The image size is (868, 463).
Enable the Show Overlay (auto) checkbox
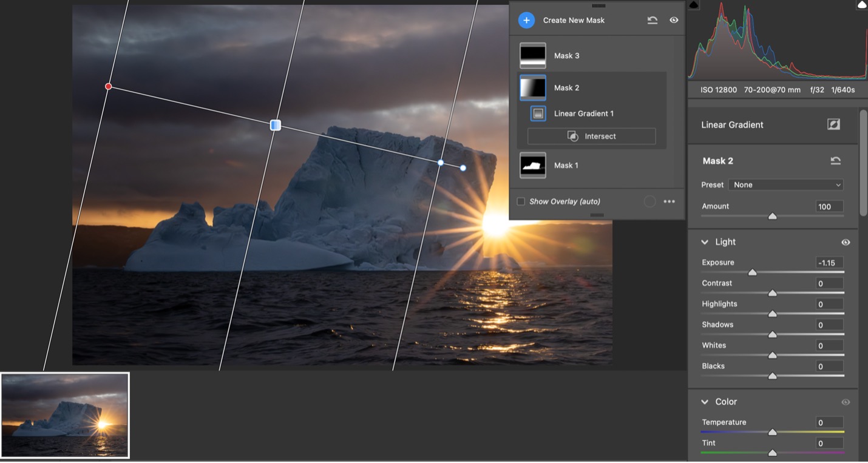521,201
